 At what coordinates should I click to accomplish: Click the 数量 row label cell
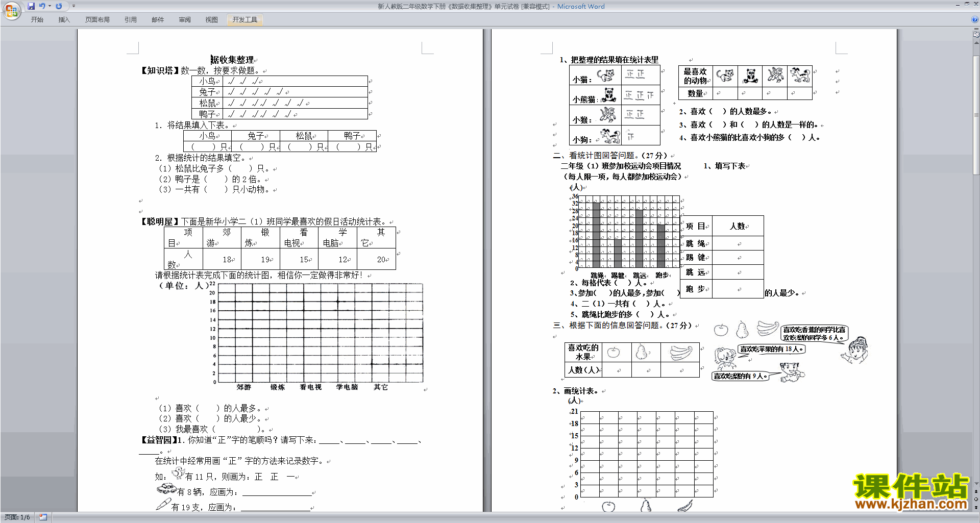[695, 93]
